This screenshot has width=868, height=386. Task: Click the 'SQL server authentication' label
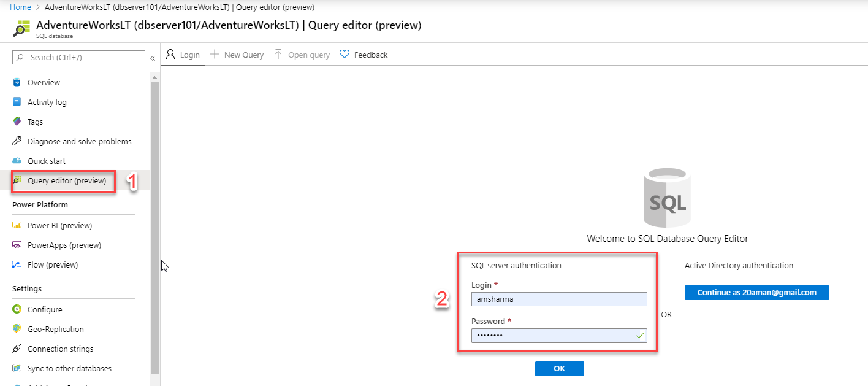(x=516, y=266)
